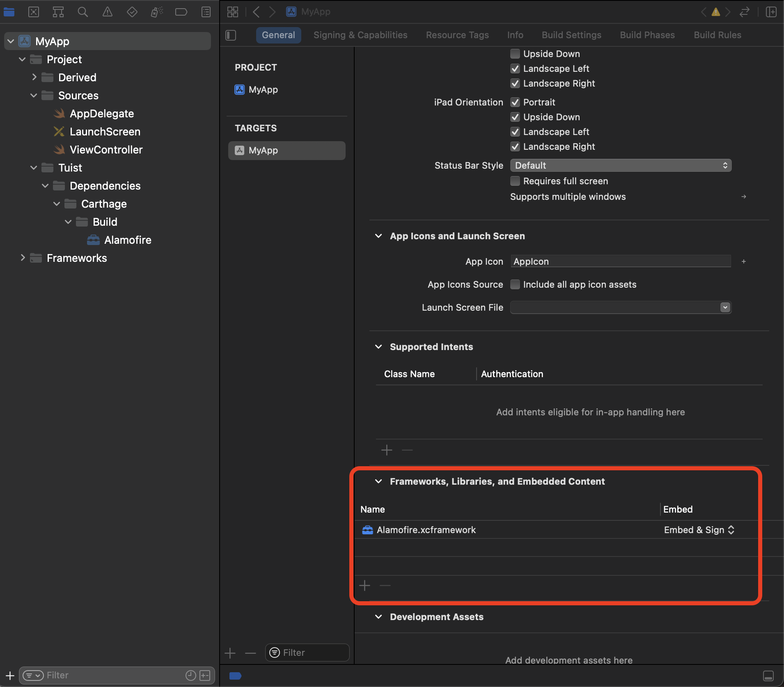Add new file via navigator plus button
Viewport: 784px width, 687px height.
pos(10,675)
